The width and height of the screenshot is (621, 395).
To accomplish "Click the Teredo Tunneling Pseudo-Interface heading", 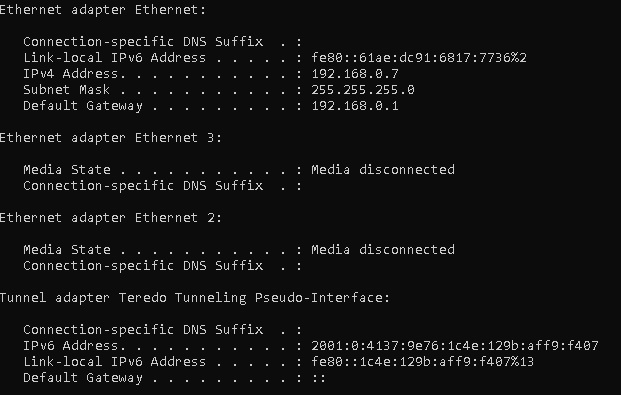I will [195, 298].
